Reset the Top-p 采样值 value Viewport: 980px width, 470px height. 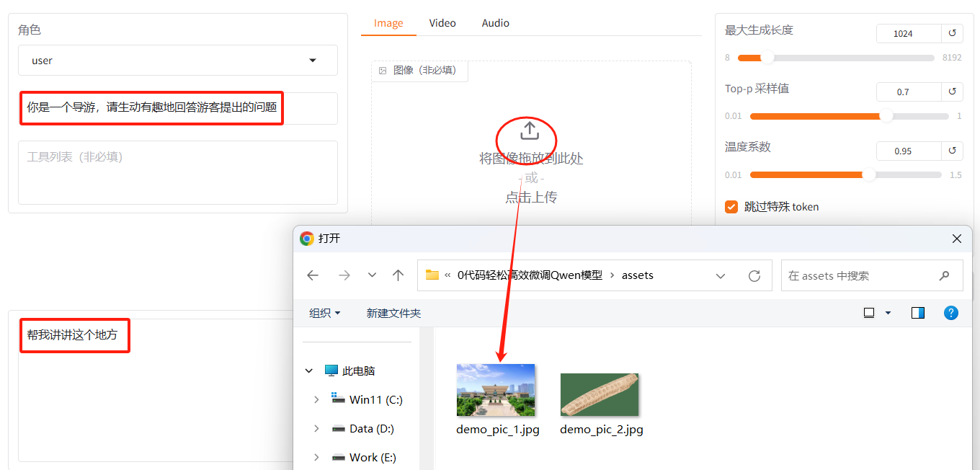tap(952, 92)
